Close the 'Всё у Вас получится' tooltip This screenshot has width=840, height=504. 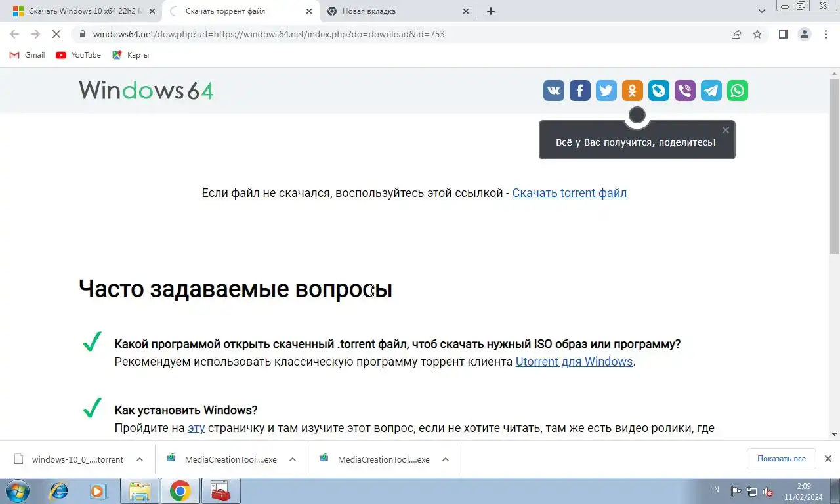pyautogui.click(x=725, y=130)
